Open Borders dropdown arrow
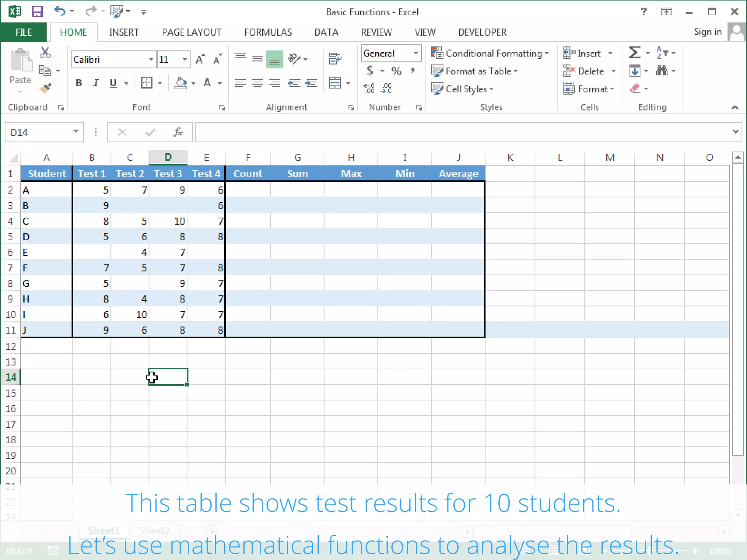This screenshot has width=747, height=560. coord(160,83)
